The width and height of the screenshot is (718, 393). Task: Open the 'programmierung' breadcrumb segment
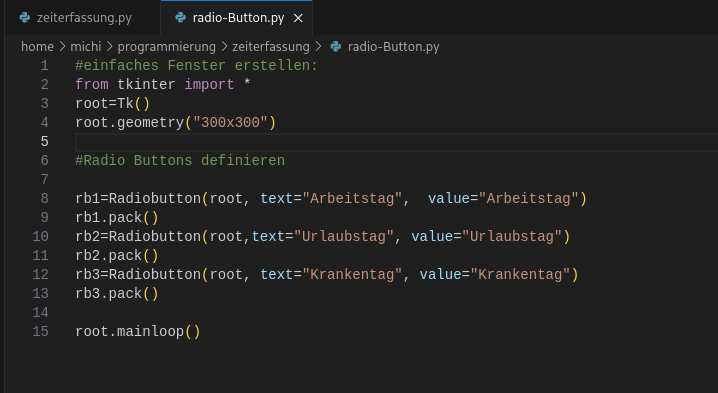tap(166, 47)
